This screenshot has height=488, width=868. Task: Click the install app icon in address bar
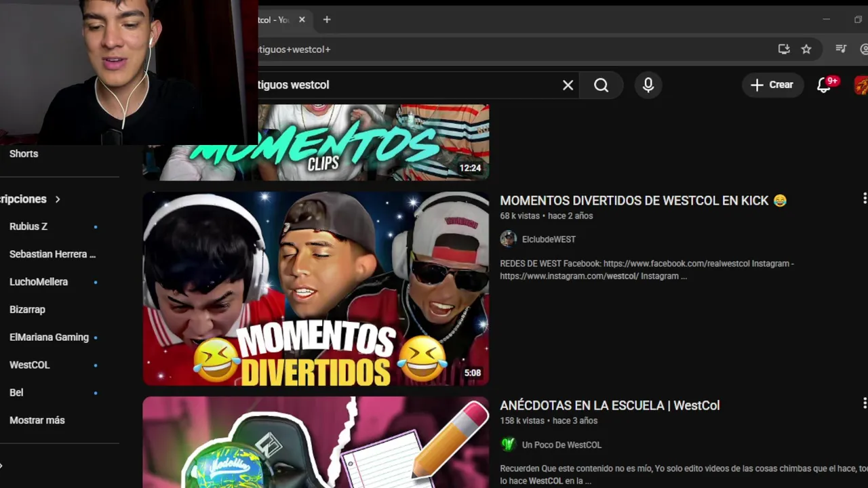pos(784,49)
